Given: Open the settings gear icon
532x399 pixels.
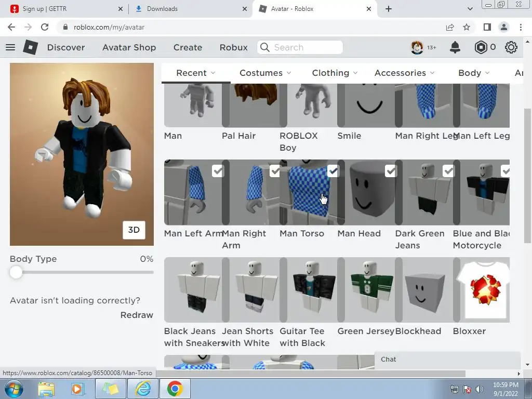Looking at the screenshot, I should coord(511,47).
